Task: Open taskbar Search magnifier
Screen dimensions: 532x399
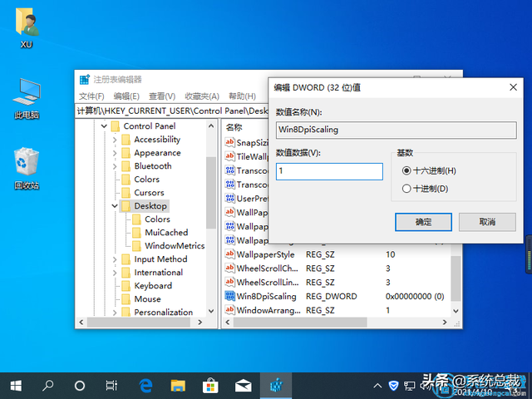Action: pyautogui.click(x=48, y=386)
